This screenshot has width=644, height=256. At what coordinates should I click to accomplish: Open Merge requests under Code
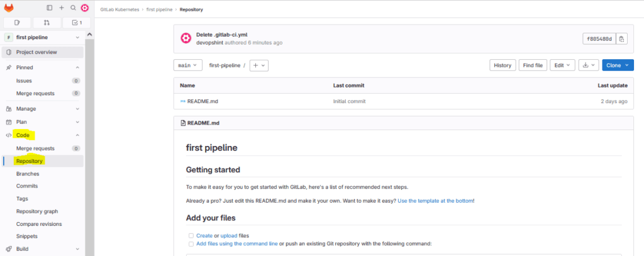click(x=43, y=148)
